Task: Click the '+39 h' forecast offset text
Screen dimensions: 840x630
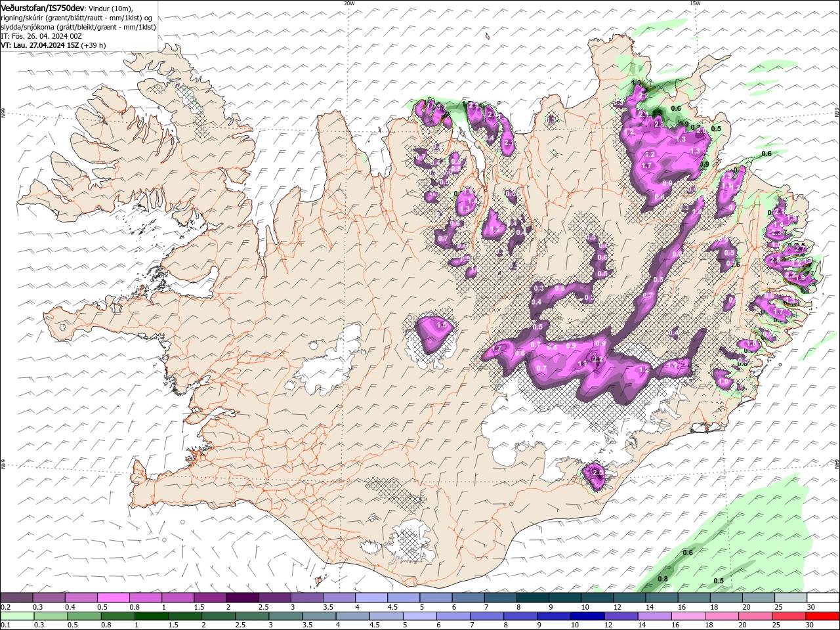Action: (x=94, y=45)
